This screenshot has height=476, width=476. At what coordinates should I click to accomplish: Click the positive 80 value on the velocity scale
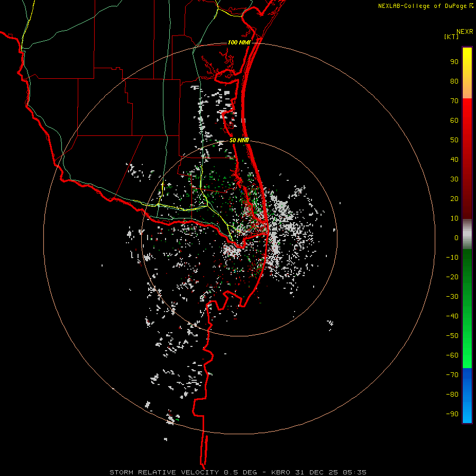point(454,81)
